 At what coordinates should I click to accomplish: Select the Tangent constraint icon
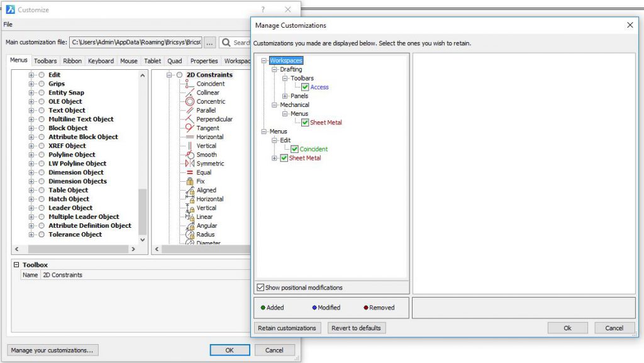(x=189, y=128)
